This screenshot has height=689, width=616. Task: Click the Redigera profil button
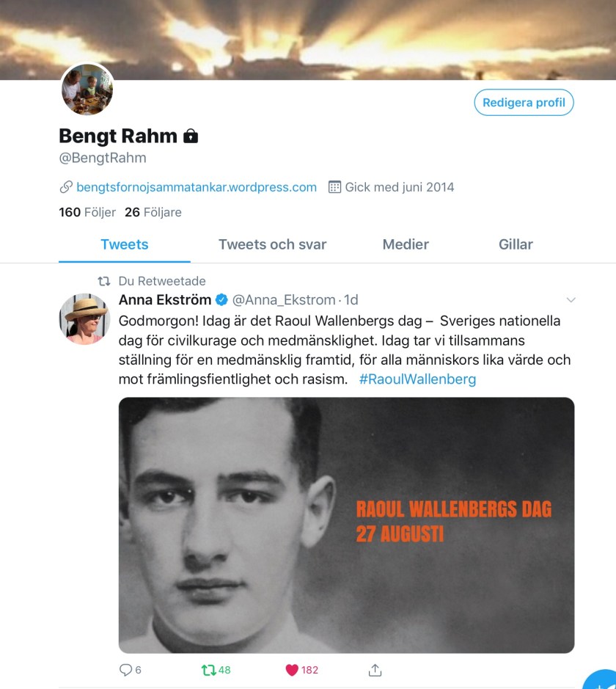[x=524, y=103]
